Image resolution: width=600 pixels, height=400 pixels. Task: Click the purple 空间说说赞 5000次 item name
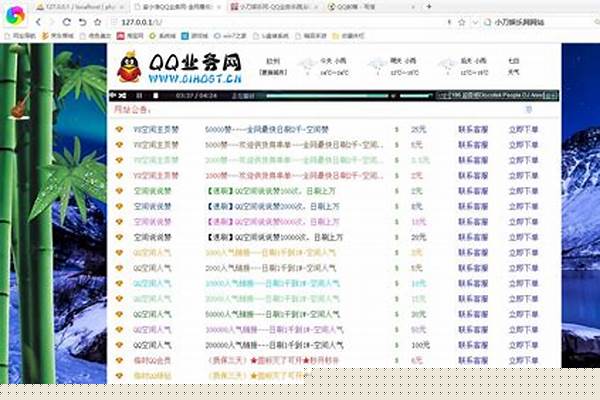152,222
